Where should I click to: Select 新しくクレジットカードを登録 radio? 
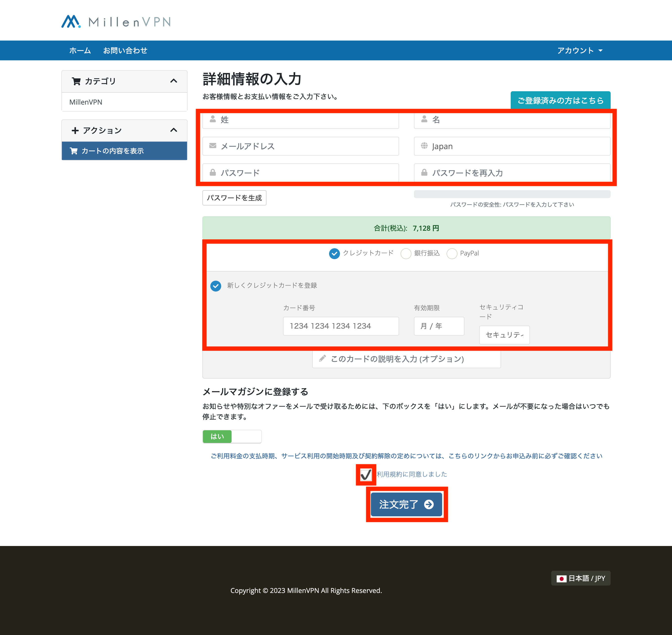[216, 286]
